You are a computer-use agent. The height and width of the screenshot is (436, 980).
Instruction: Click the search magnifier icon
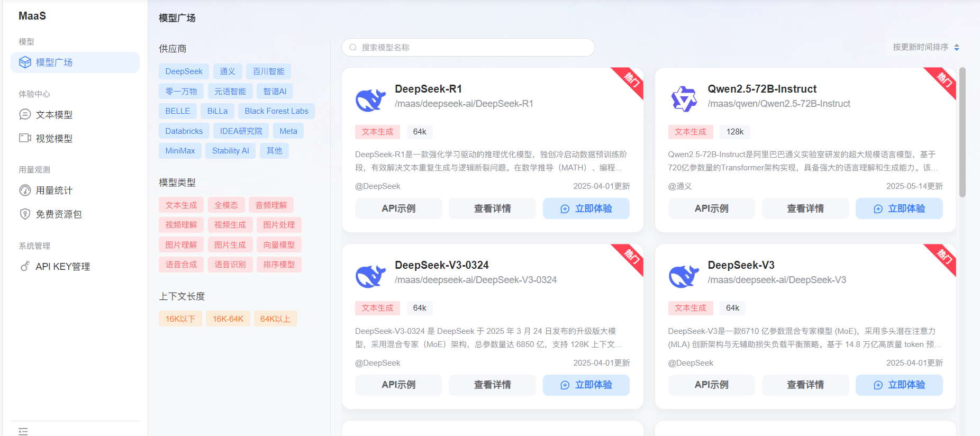353,48
